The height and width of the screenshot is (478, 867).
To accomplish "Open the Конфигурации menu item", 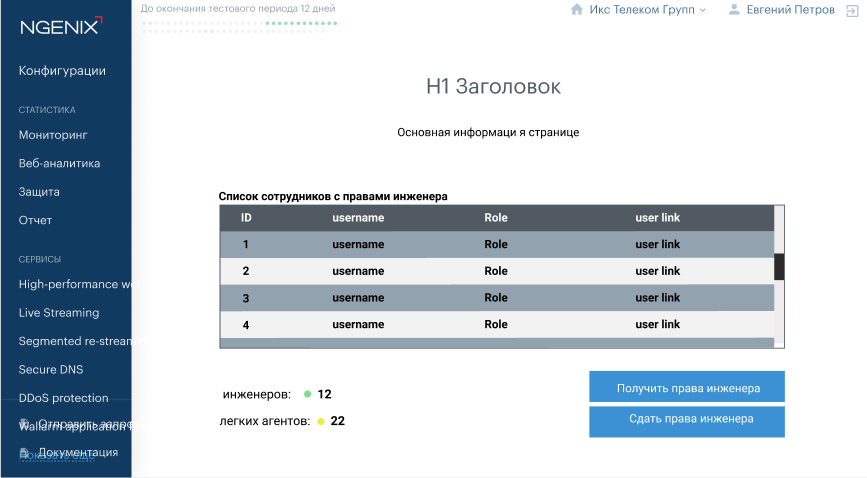I will [x=62, y=71].
